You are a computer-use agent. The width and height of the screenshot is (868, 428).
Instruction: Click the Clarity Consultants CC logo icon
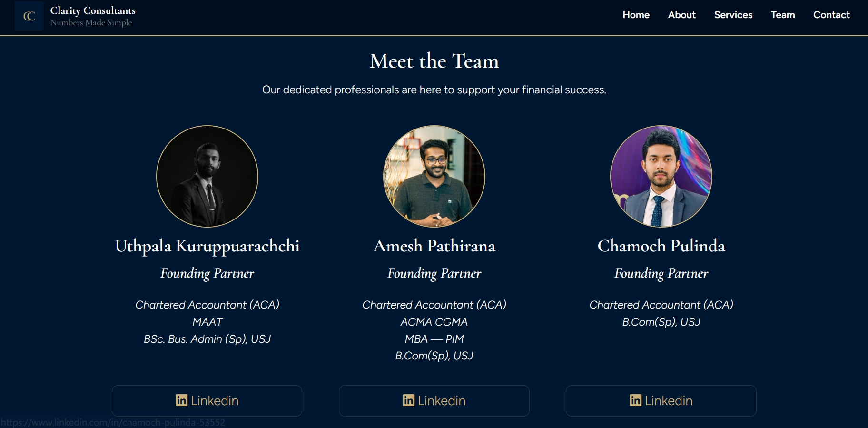point(29,16)
